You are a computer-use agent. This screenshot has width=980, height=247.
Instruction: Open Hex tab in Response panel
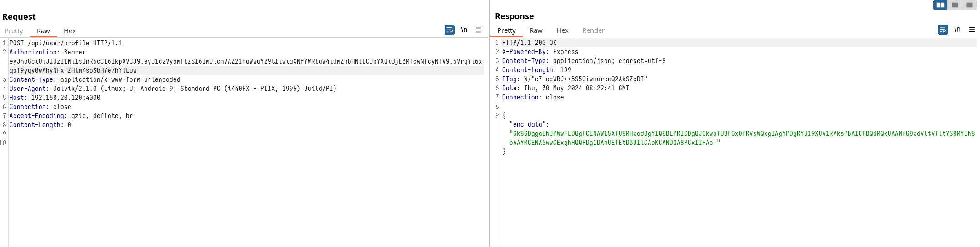pyautogui.click(x=562, y=30)
